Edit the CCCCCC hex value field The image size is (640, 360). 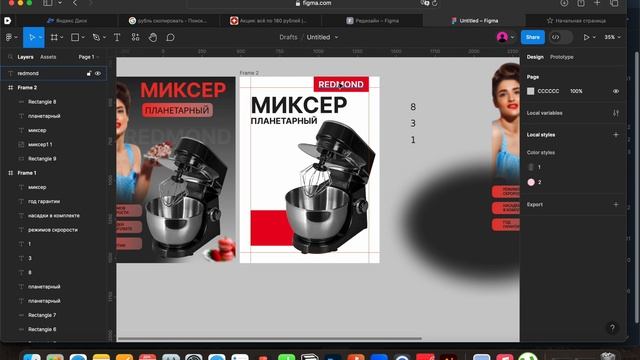click(548, 91)
